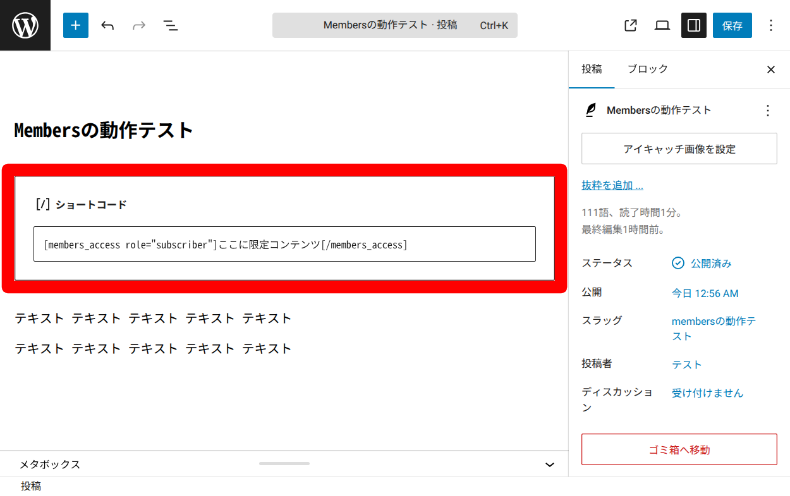Redo the last undone change

click(x=139, y=25)
